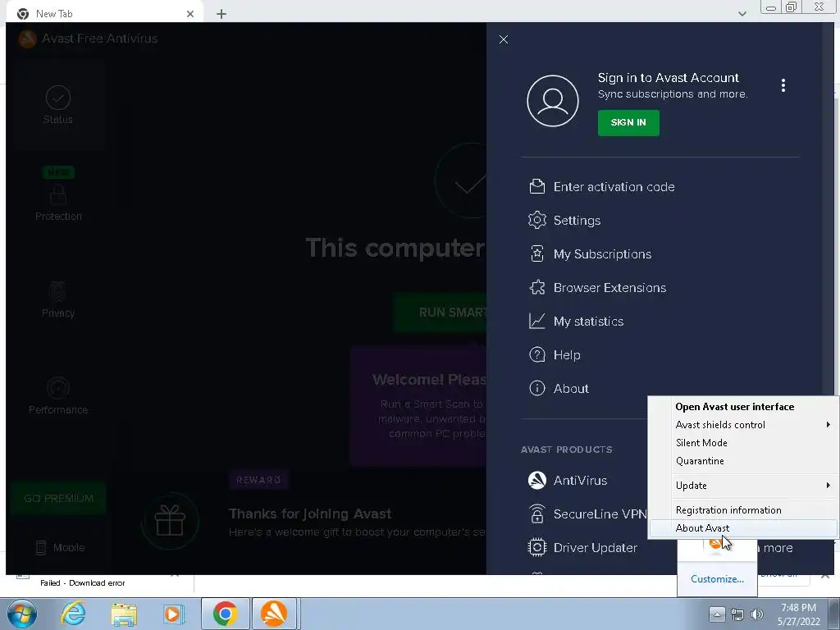Screen dimensions: 840x630
Task: Close the New Tab browser tab
Action: coord(190,14)
